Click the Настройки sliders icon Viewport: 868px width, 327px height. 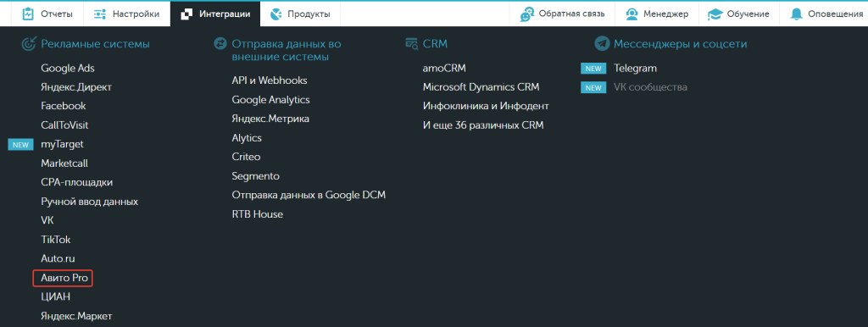pyautogui.click(x=100, y=14)
